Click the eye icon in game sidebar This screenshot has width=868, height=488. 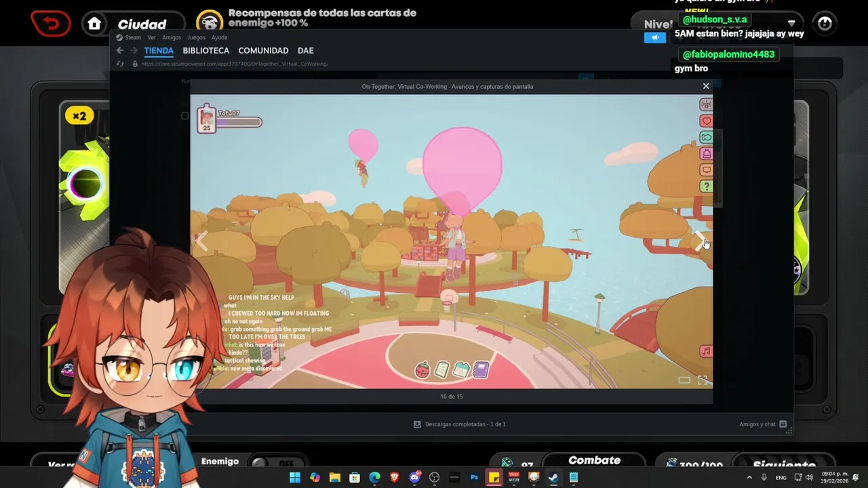click(x=706, y=104)
